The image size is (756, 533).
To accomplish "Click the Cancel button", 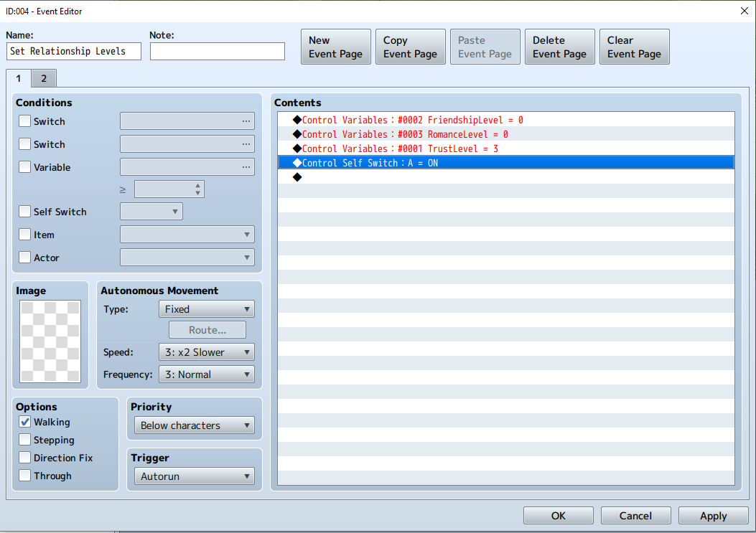I will pyautogui.click(x=635, y=516).
